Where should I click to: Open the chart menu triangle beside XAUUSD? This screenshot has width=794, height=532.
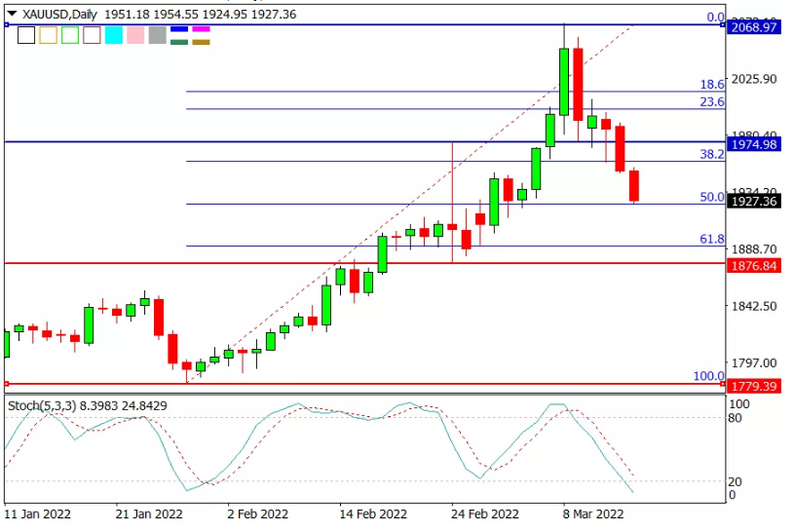point(12,14)
